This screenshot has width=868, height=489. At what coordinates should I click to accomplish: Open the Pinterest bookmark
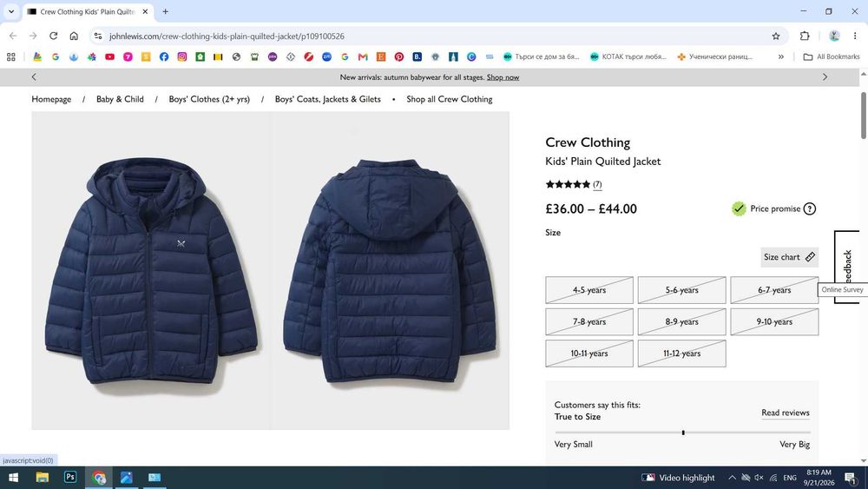399,56
